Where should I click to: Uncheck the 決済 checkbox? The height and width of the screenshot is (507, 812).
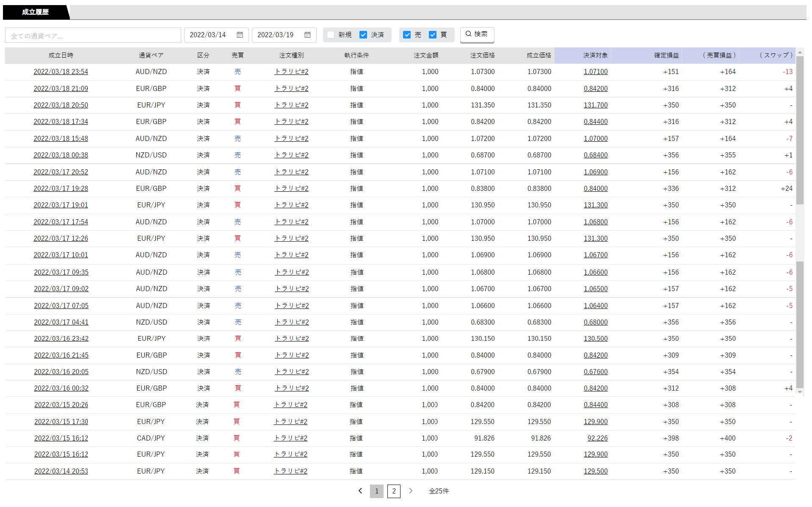[x=363, y=35]
